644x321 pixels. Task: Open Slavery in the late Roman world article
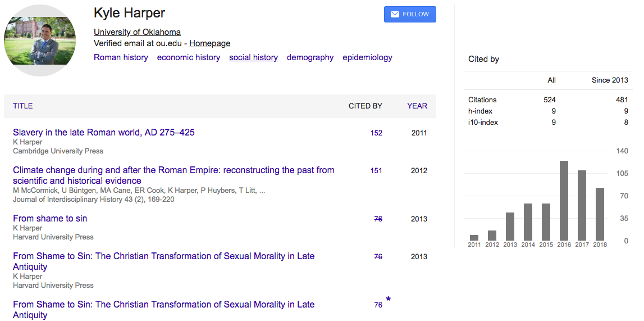pos(104,133)
